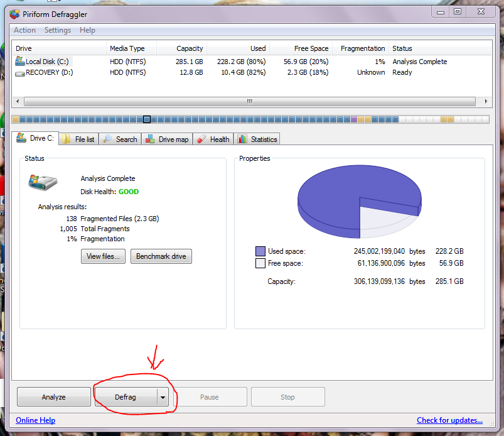This screenshot has height=436, width=504.
Task: Click the '285.1 GB' capacity cell in drive list
Action: pos(190,62)
